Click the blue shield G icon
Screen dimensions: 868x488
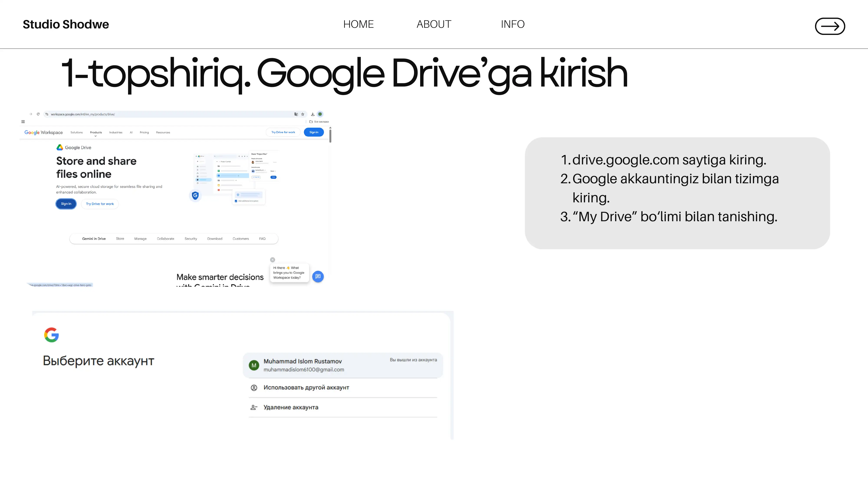195,195
